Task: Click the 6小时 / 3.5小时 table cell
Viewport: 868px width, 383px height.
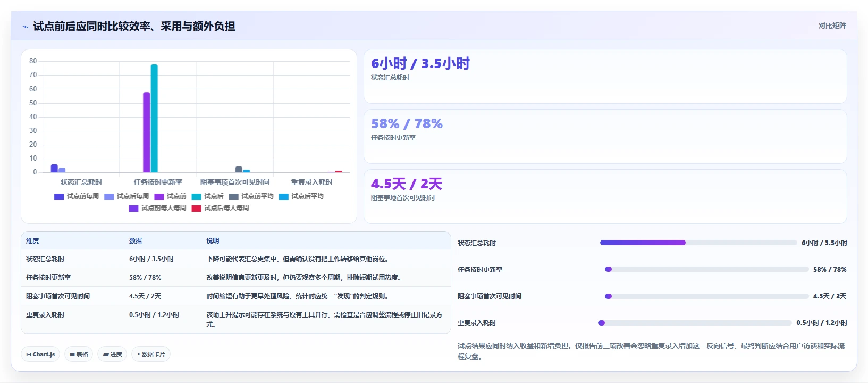Action: coord(151,259)
